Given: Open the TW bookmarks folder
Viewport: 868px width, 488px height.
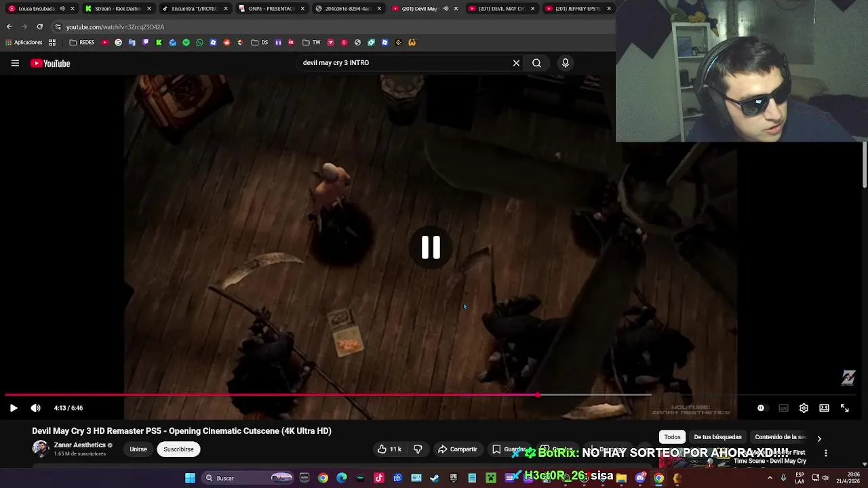Looking at the screenshot, I should coord(311,42).
